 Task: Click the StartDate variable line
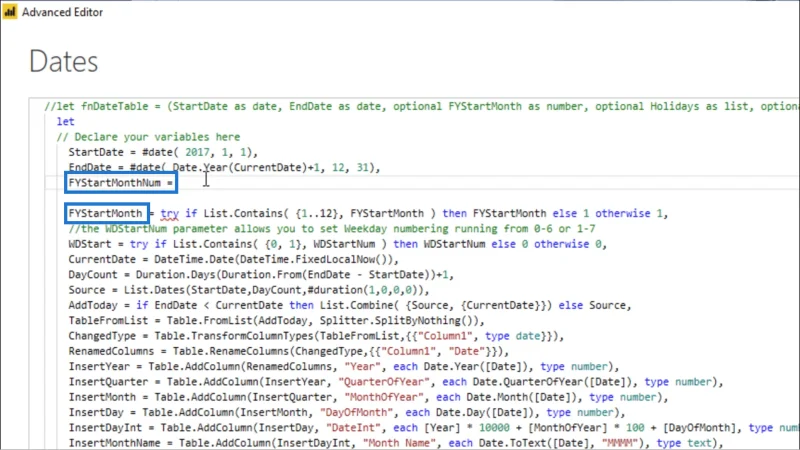click(x=163, y=152)
